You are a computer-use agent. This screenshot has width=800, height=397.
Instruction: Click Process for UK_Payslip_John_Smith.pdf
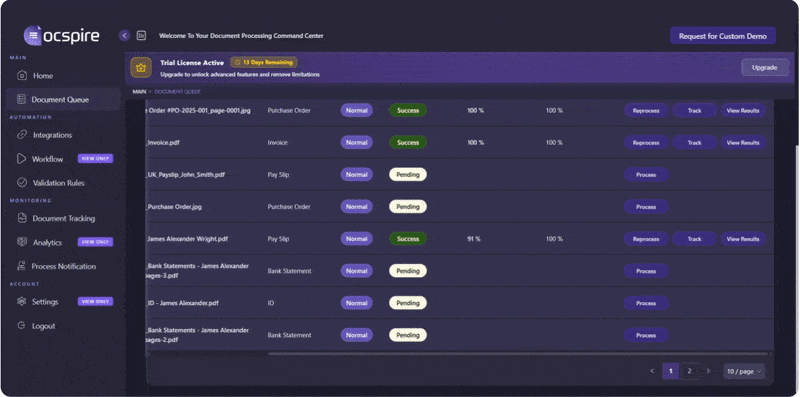[646, 175]
